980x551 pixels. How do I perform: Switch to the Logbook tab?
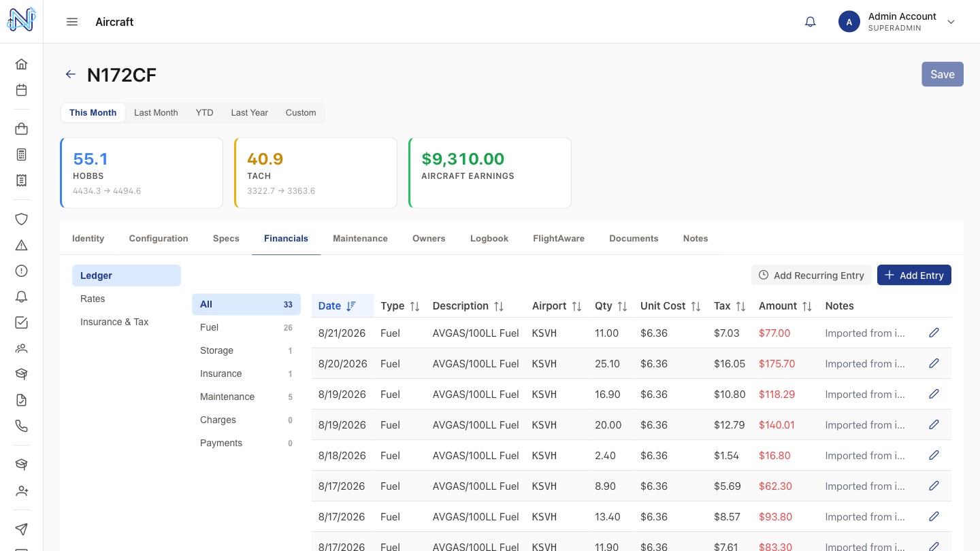tap(489, 238)
